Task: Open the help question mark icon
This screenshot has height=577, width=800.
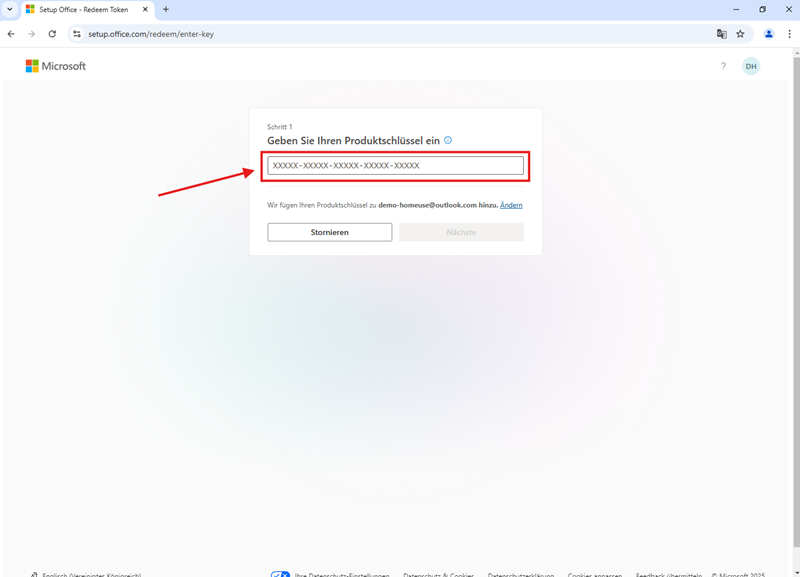Action: [723, 66]
